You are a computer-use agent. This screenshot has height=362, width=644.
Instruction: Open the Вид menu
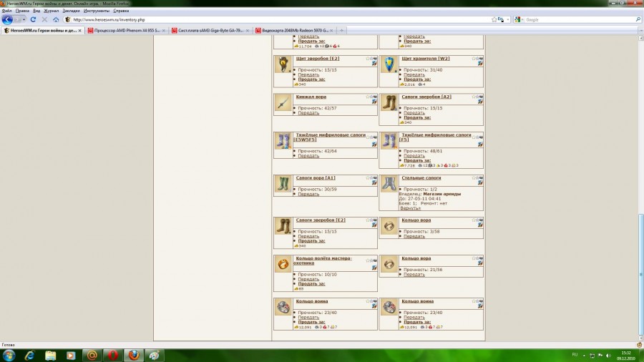(36, 11)
